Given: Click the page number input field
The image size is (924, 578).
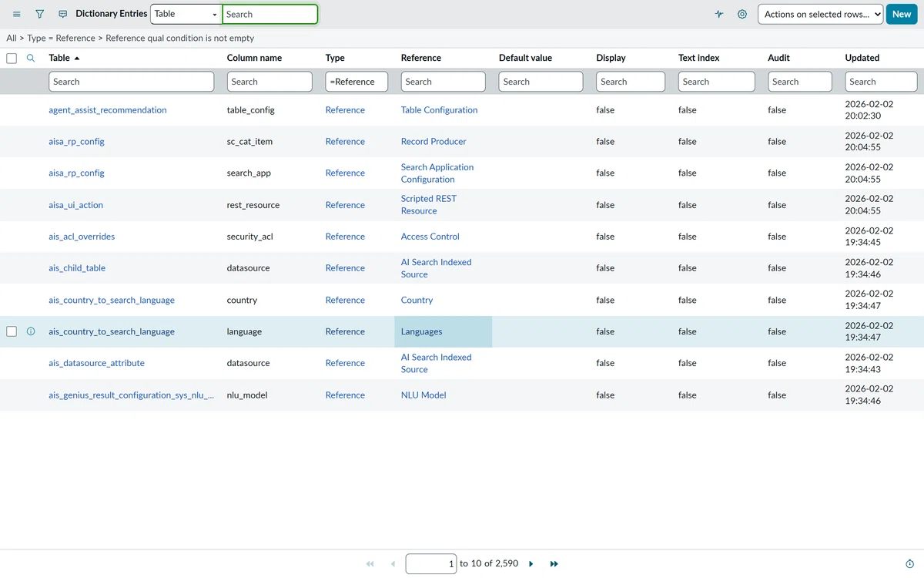Looking at the screenshot, I should coord(431,564).
